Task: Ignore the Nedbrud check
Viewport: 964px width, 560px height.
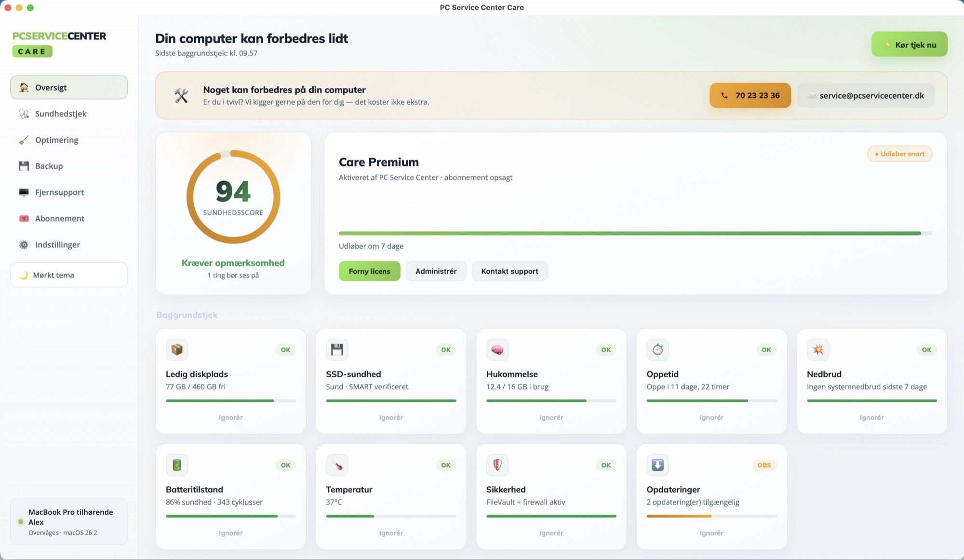Action: [x=871, y=417]
